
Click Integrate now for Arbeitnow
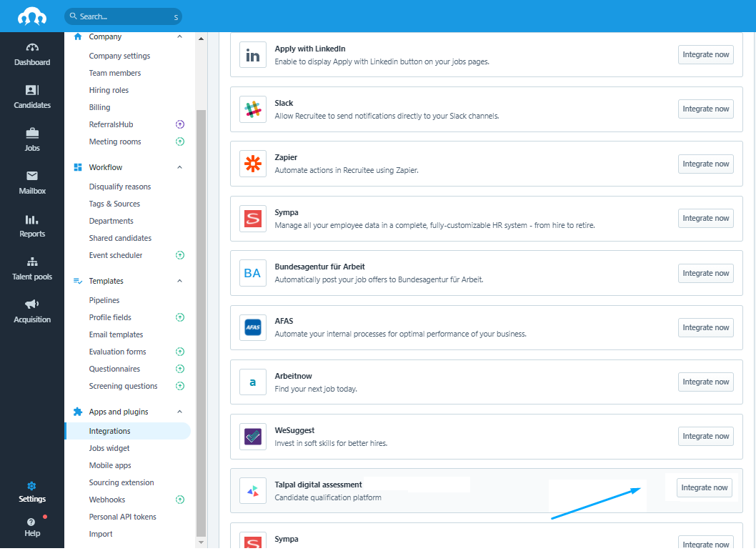[705, 382]
